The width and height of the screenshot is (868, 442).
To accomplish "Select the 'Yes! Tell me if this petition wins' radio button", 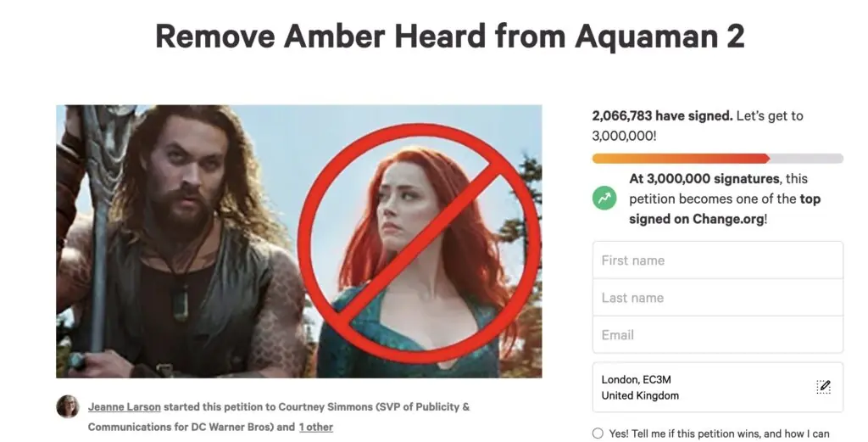I will 598,434.
